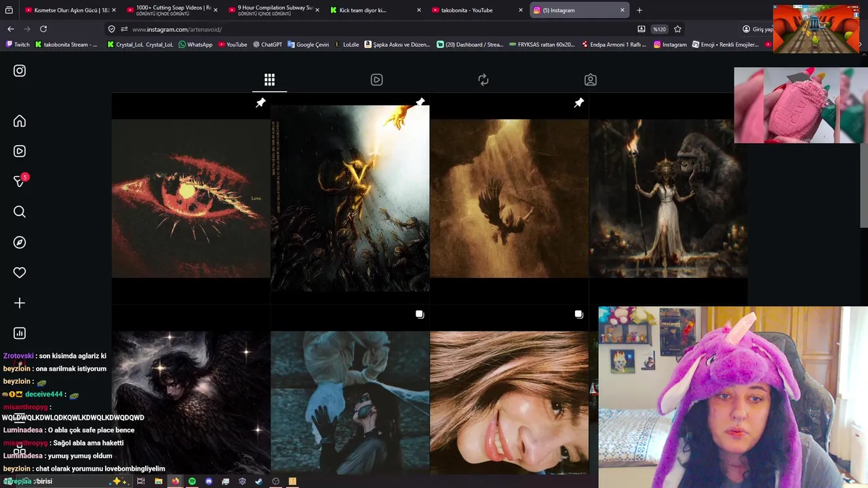Close the takobonita - YouTube tab
Screen dimensions: 868x488
[521, 10]
